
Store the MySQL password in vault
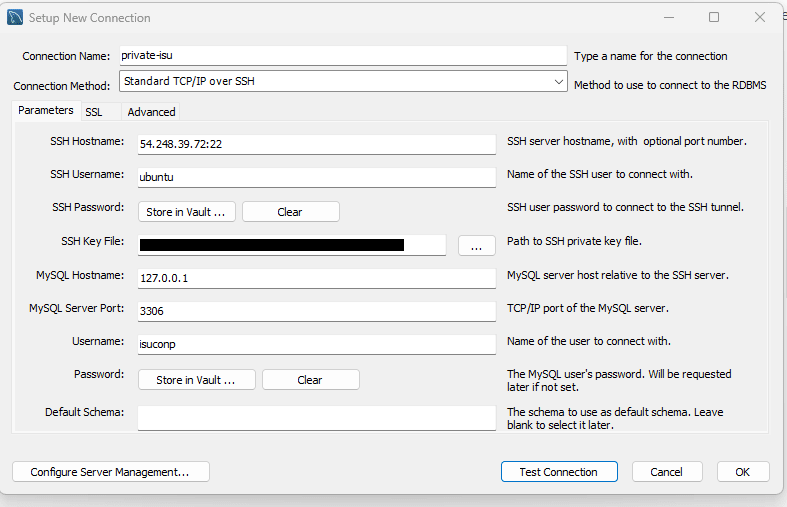(x=197, y=380)
